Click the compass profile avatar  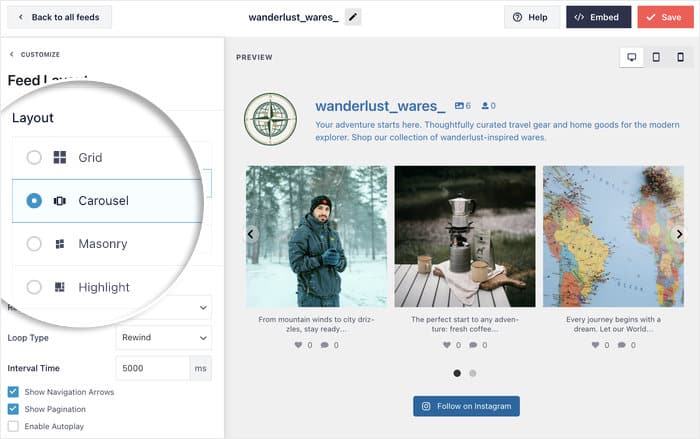(271, 119)
